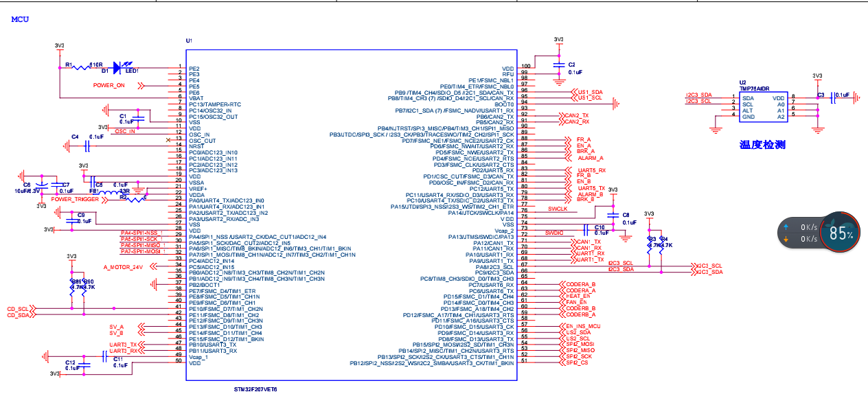Click the no-connect X on OSC_OUT

[x=169, y=141]
